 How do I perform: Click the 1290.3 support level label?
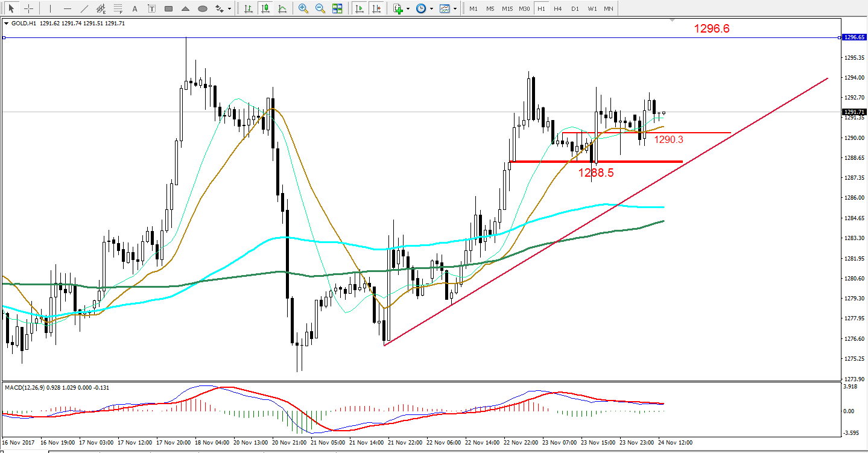click(669, 139)
